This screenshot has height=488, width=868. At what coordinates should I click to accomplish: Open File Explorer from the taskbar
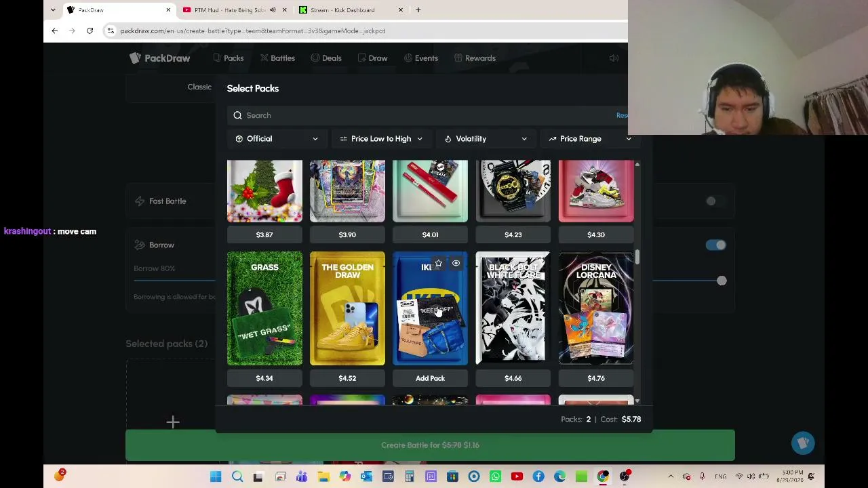(323, 476)
